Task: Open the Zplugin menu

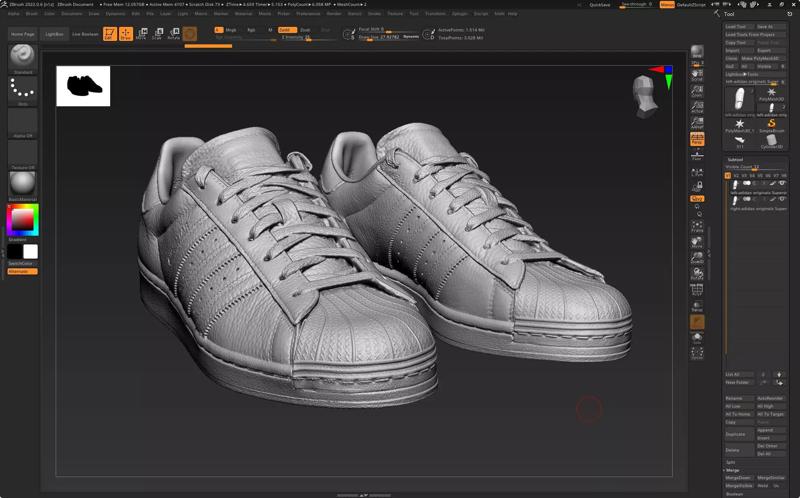Action: [459, 14]
